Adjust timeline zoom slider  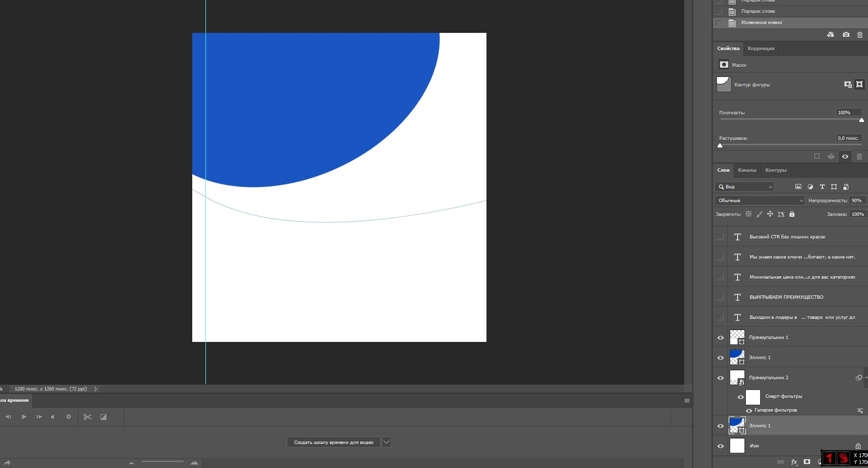(162, 462)
